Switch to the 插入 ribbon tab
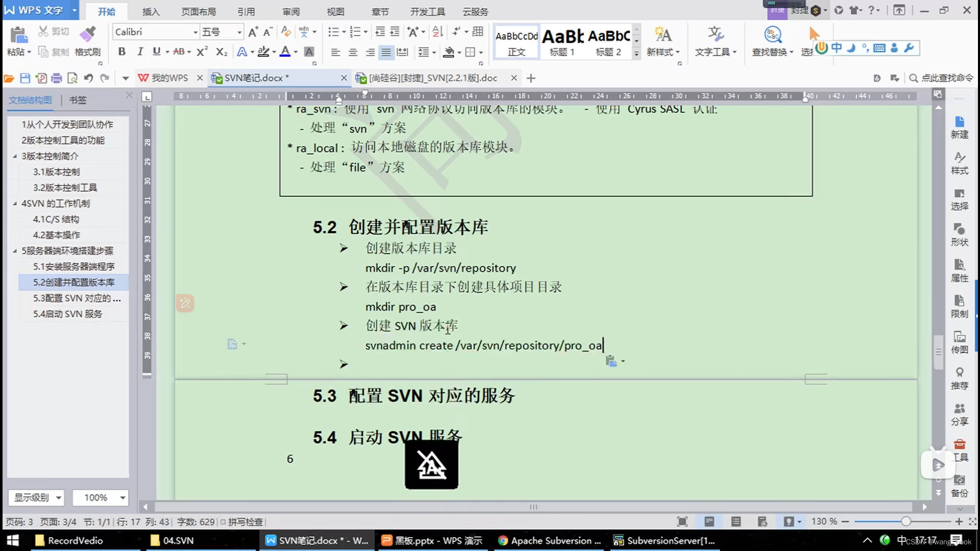 pos(151,11)
